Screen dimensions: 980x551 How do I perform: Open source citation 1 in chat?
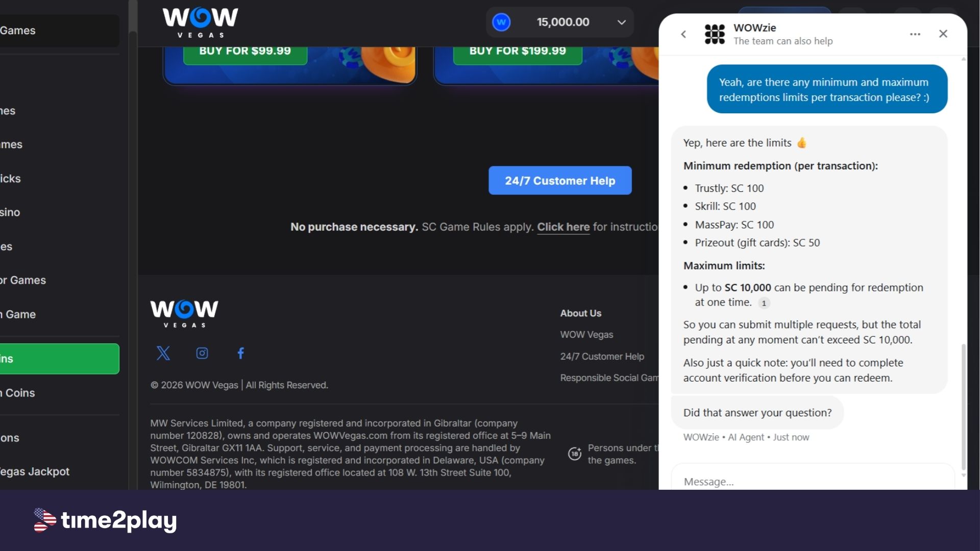(x=764, y=303)
